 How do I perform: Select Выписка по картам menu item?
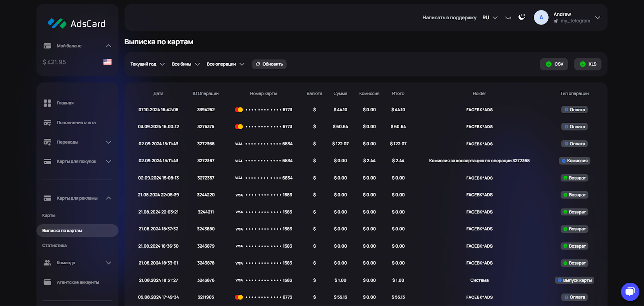[x=77, y=230]
